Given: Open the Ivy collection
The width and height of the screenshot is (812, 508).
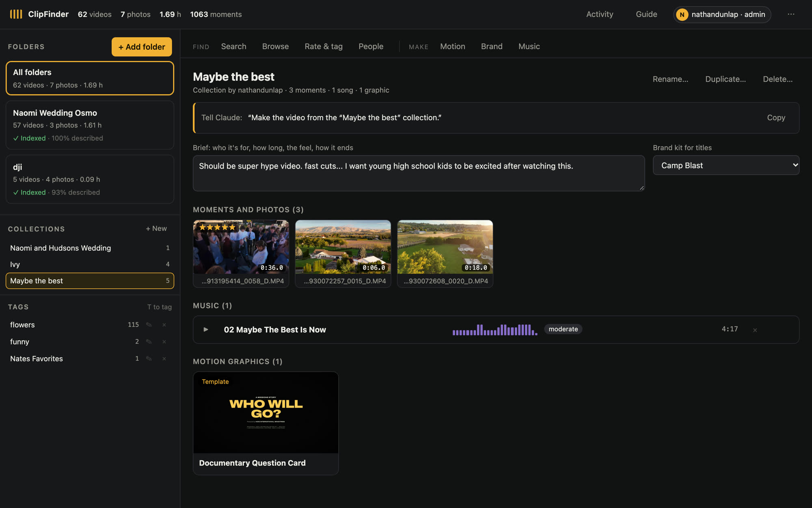Looking at the screenshot, I should pos(90,264).
